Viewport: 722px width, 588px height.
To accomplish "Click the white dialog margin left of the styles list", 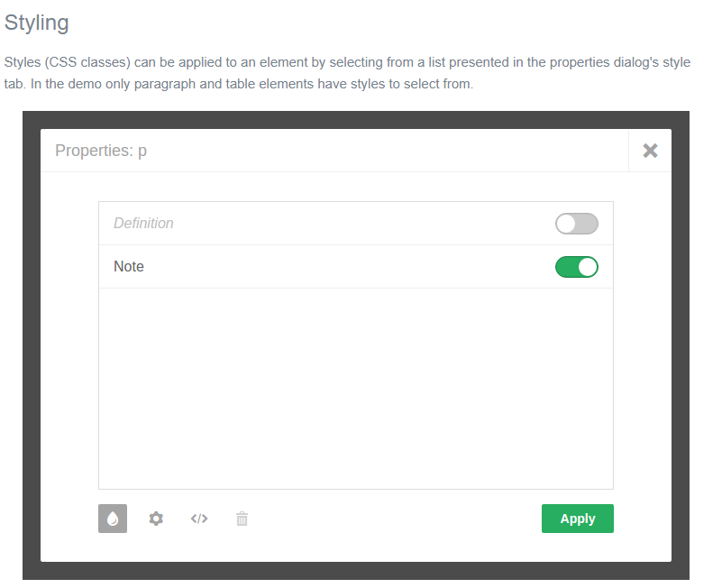I will [69, 343].
